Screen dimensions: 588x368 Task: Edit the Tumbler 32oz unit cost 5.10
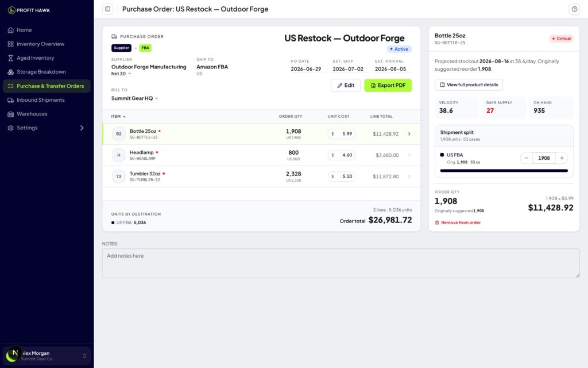click(342, 176)
